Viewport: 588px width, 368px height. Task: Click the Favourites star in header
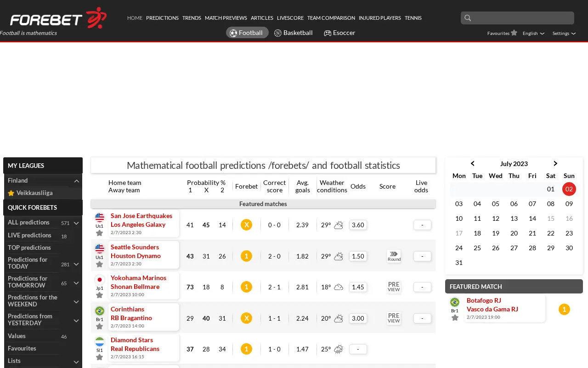514,33
